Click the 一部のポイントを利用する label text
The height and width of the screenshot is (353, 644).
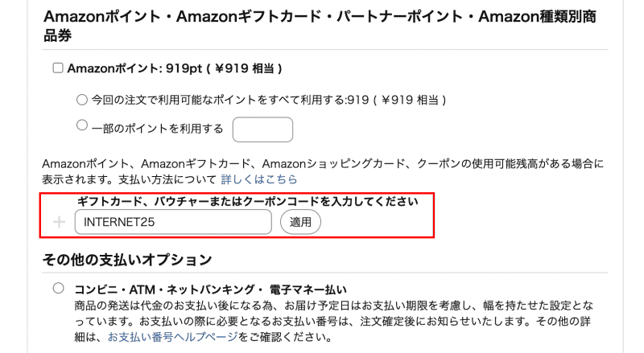[157, 129]
